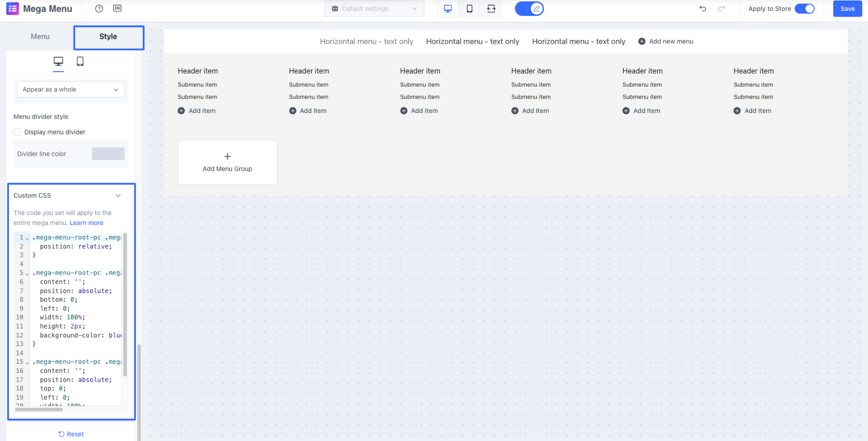The height and width of the screenshot is (441, 868).
Task: Select mobile style icon in Style panel
Action: 80,61
